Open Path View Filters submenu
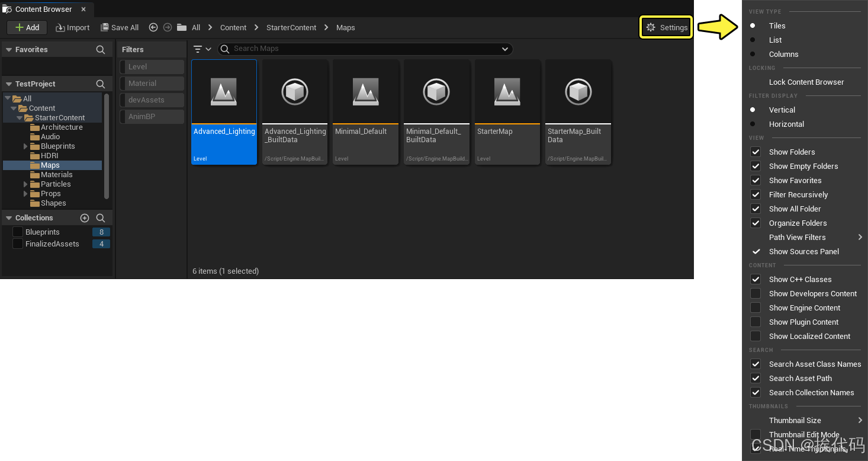 click(805, 238)
